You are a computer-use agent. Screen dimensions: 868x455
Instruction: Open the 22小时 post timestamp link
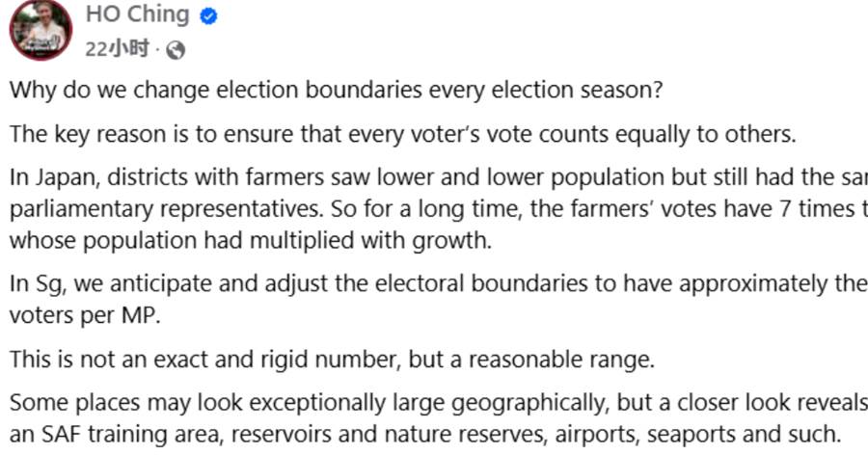(118, 49)
